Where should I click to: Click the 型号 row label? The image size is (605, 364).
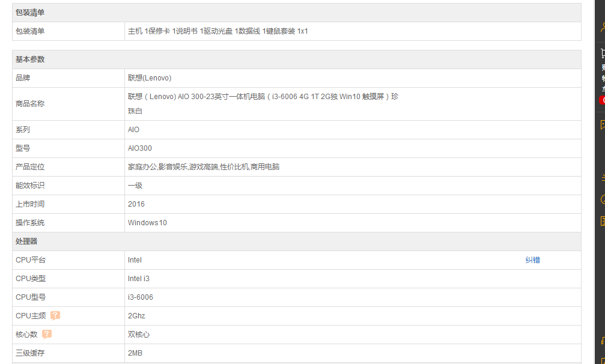[23, 148]
